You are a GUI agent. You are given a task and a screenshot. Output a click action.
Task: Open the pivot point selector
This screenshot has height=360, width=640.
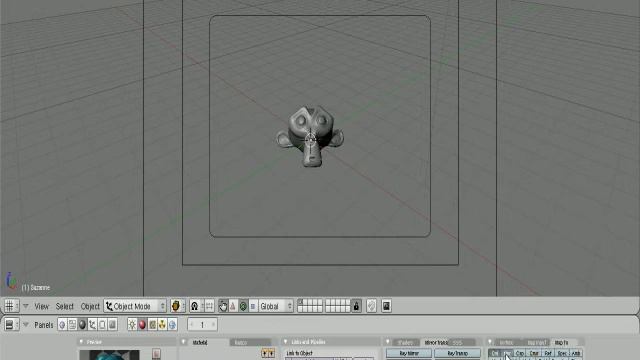[x=196, y=306]
